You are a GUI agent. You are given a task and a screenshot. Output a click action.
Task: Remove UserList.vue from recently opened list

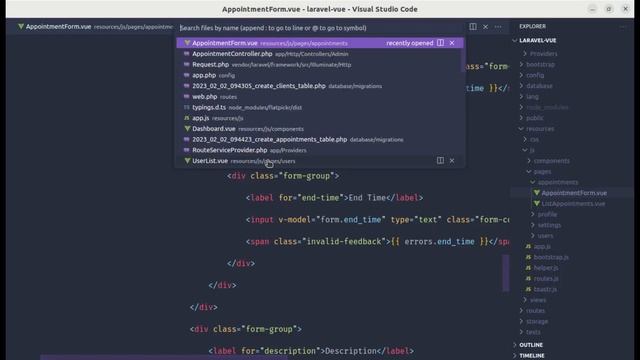[x=452, y=161]
